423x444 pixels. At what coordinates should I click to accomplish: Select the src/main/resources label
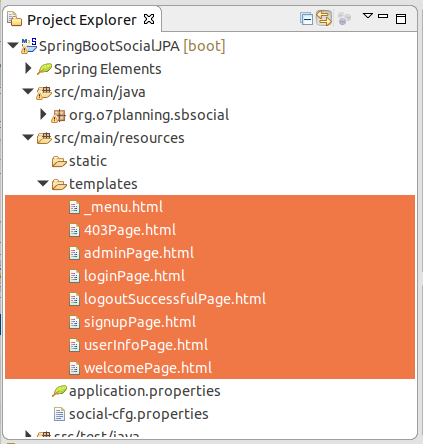(119, 138)
